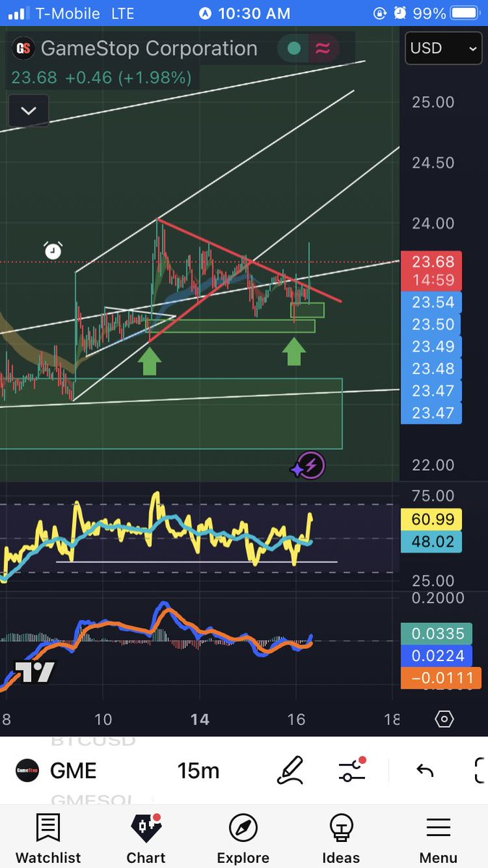The width and height of the screenshot is (488, 868).
Task: Tap the date label 14 on time axis
Action: coord(200,719)
